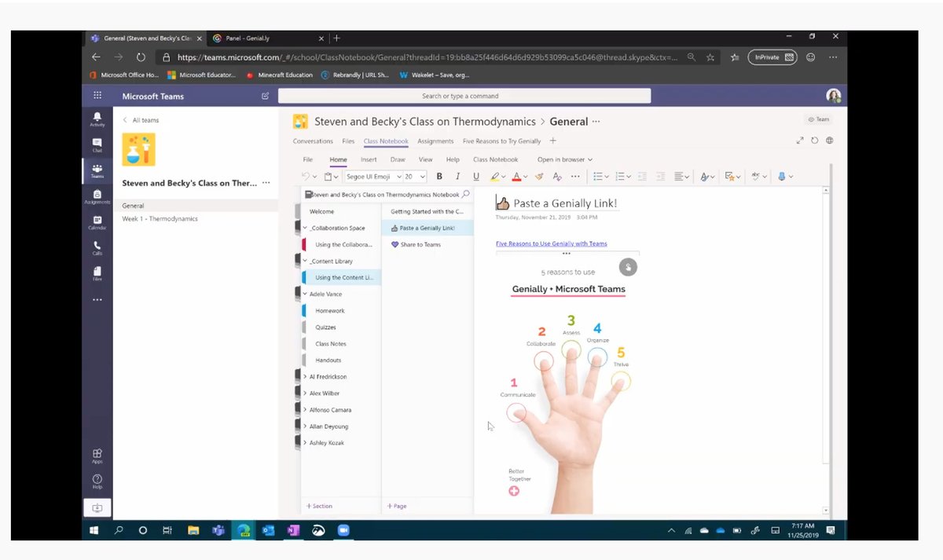The image size is (943, 560).
Task: Search the notebook with magnifier icon
Action: [465, 194]
